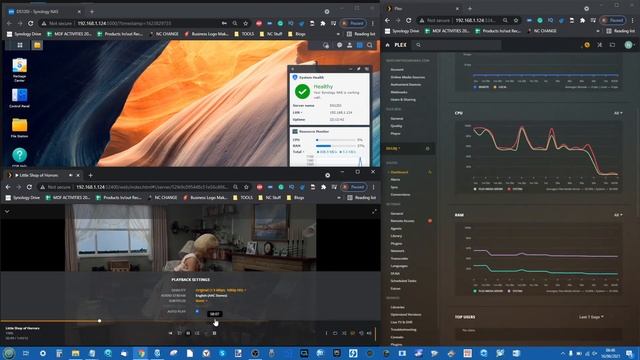Toggle the DSM widgets panel icon

point(360,45)
